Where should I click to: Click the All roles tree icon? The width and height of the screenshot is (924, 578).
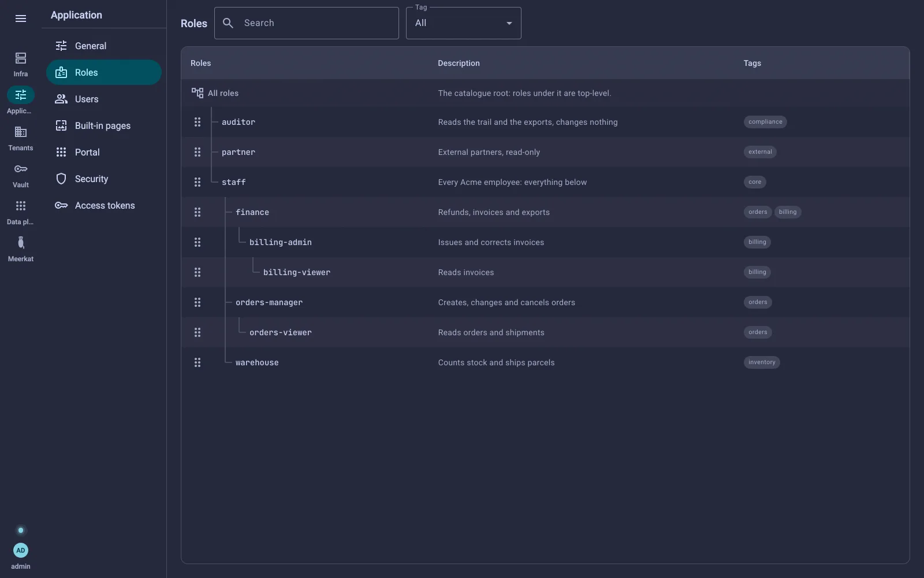tap(198, 93)
